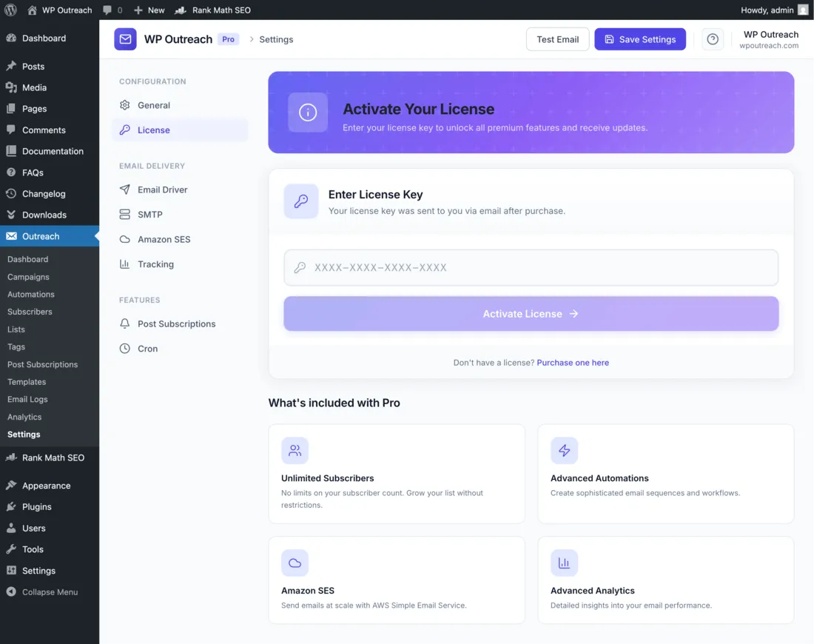This screenshot has width=814, height=644.
Task: Switch to the Analytics section
Action: 24,417
